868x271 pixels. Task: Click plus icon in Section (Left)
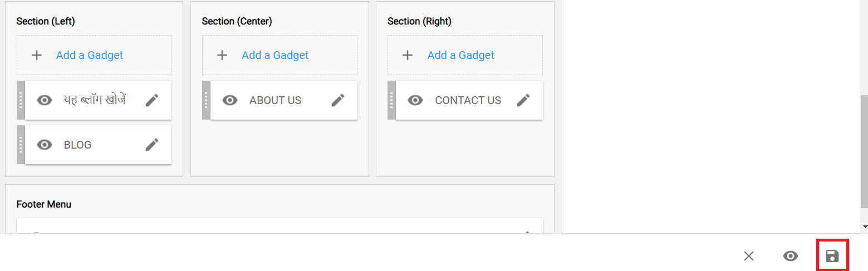tap(37, 55)
